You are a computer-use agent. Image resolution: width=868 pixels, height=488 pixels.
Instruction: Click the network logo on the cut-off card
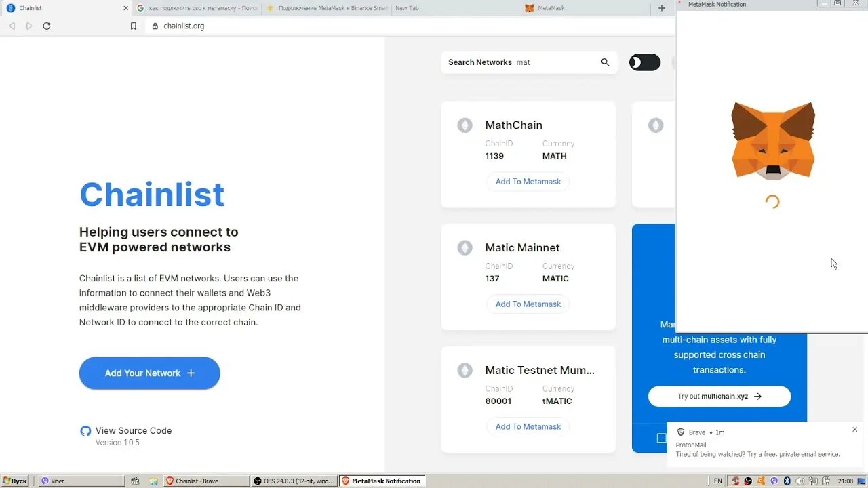[x=656, y=125]
